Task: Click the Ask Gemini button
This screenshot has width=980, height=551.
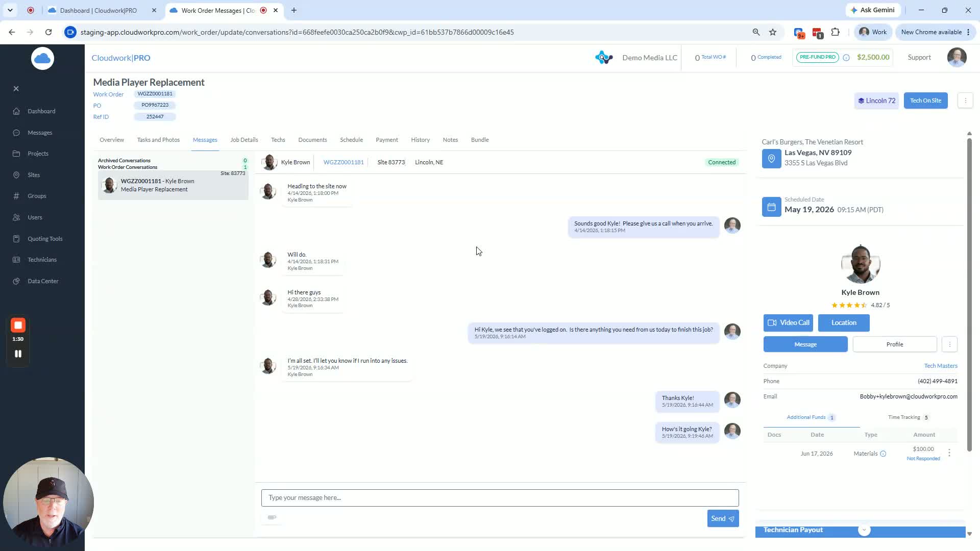Action: [x=873, y=10]
